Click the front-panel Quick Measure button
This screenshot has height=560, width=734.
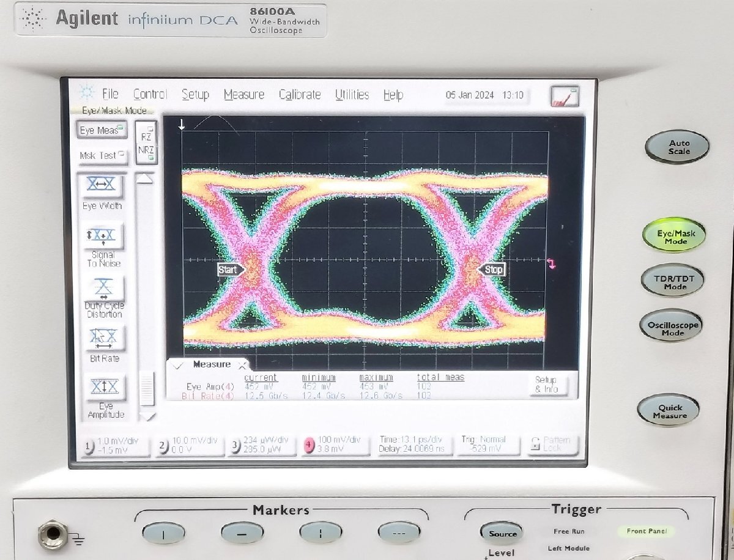(669, 411)
